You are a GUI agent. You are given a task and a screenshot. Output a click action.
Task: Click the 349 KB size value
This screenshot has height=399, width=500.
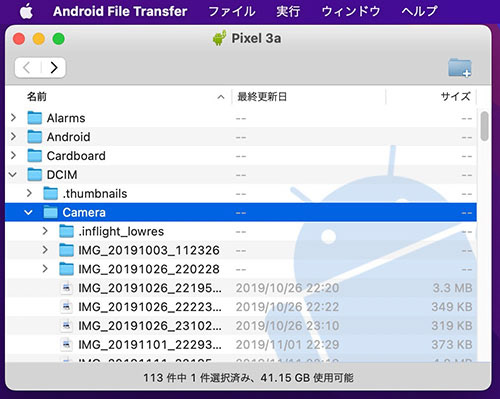452,307
